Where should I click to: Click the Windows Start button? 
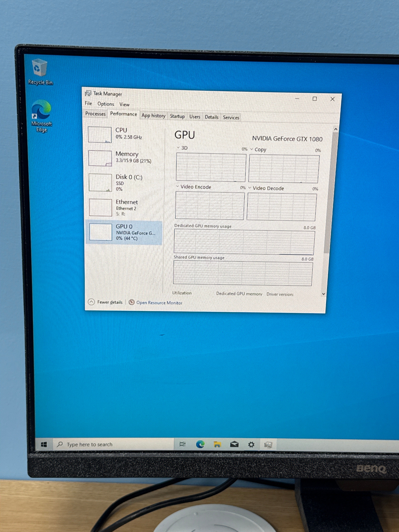pos(44,445)
